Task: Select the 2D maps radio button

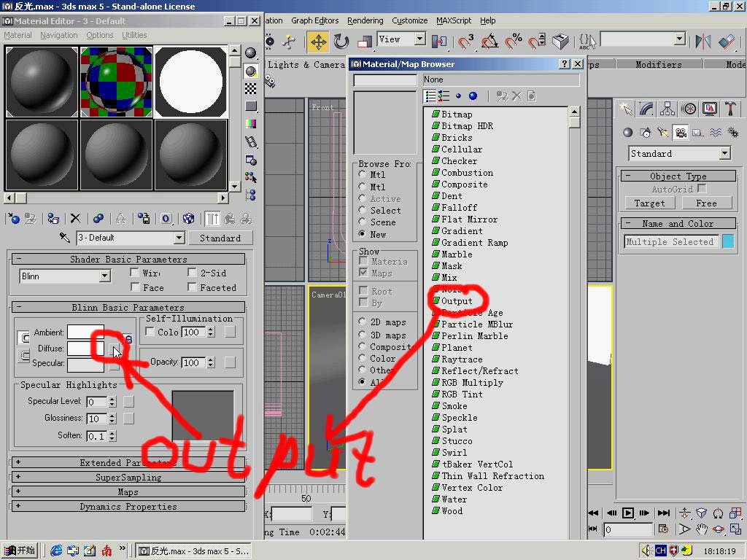Action: pyautogui.click(x=362, y=322)
